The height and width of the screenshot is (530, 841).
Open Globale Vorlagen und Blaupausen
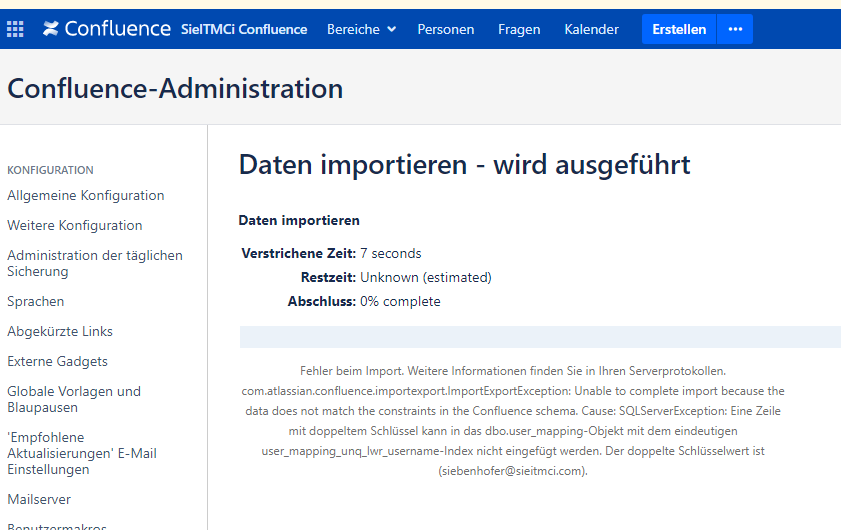pos(74,400)
